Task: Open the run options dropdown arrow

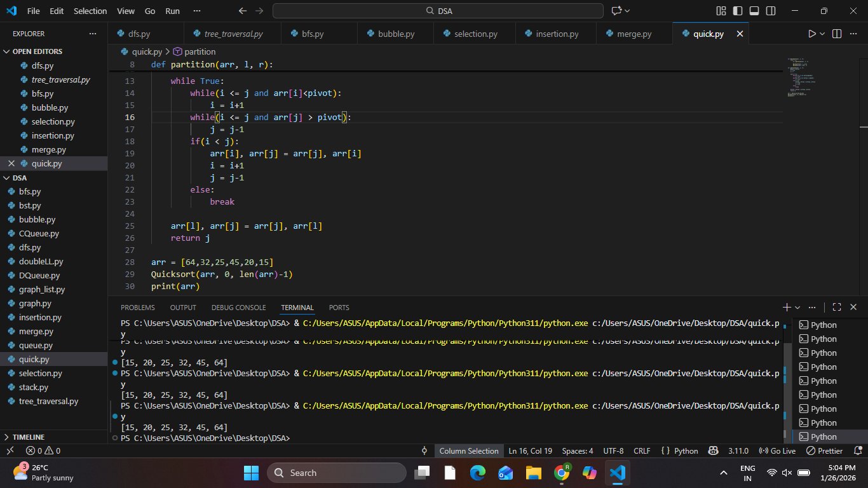Action: pyautogui.click(x=822, y=34)
